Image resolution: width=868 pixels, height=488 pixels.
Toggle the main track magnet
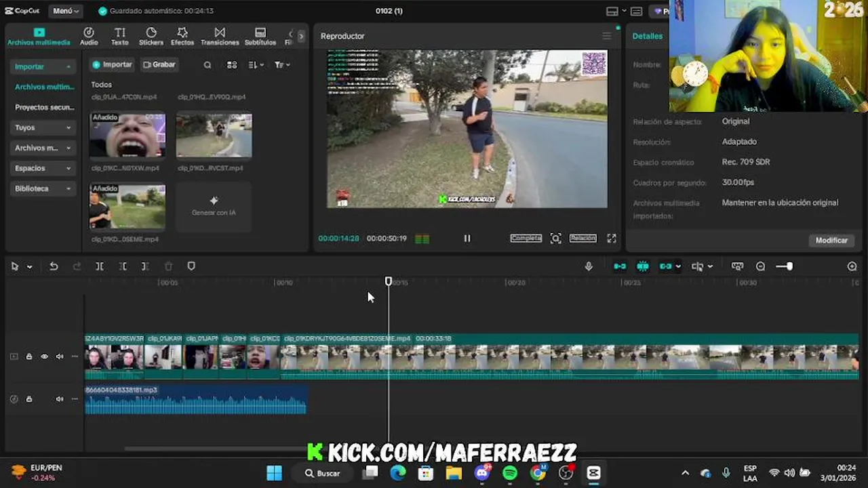(620, 266)
